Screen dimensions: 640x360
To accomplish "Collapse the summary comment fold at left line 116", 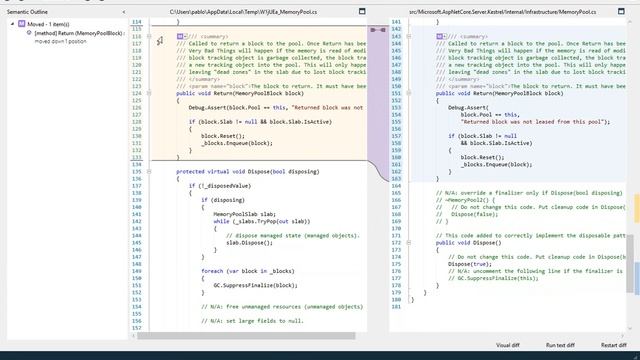I will pos(149,36).
